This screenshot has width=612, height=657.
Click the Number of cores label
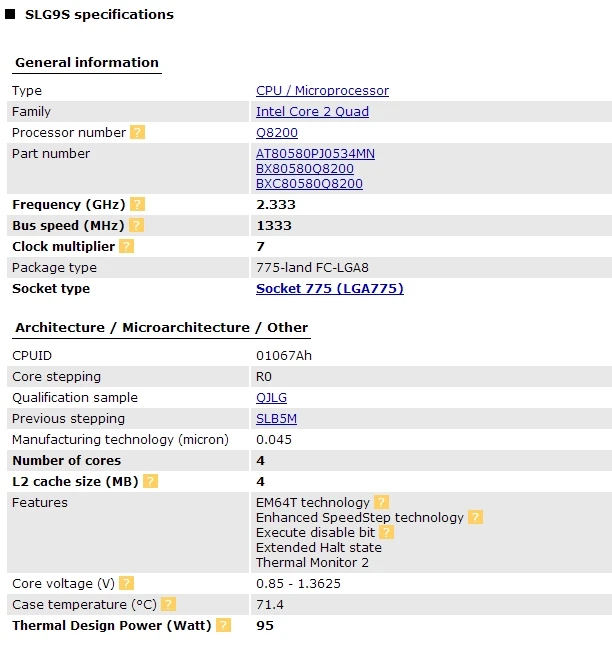[67, 460]
